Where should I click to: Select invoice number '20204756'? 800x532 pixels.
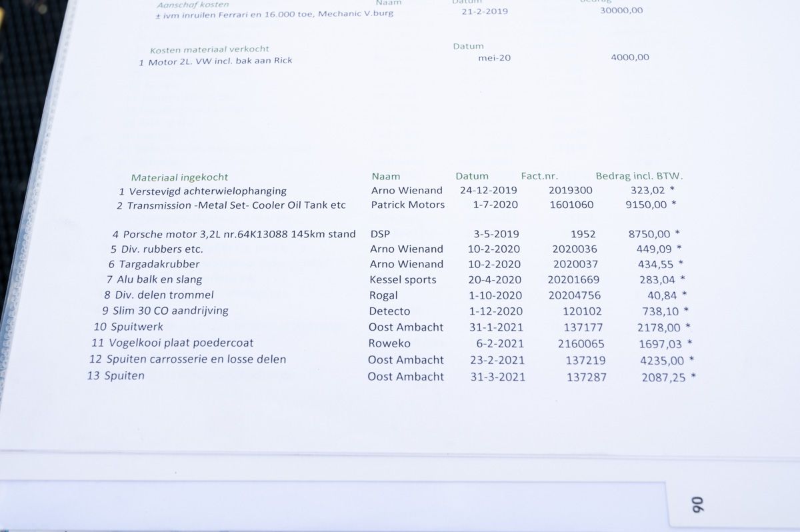(x=574, y=295)
